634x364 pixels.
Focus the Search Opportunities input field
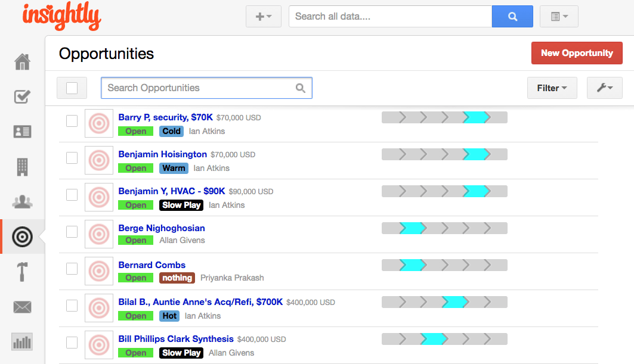(x=200, y=88)
